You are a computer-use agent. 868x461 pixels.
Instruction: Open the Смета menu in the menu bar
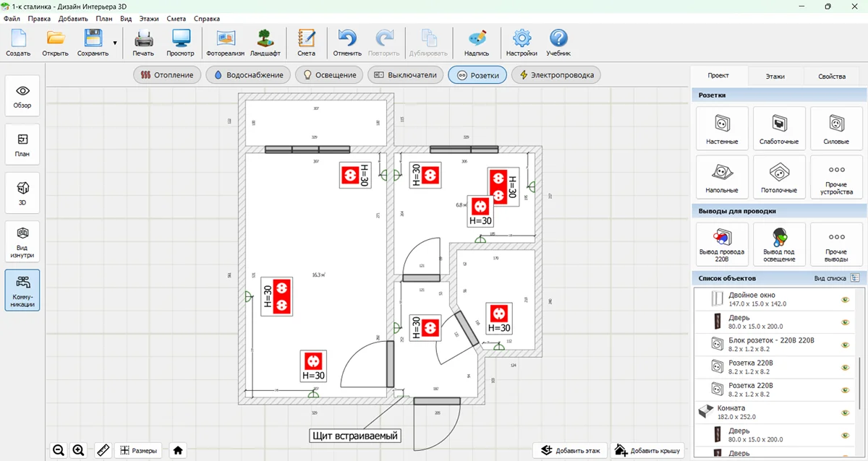(x=176, y=18)
